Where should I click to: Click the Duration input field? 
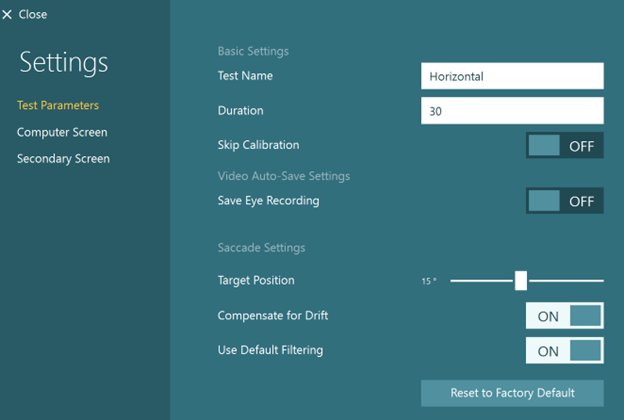512,111
